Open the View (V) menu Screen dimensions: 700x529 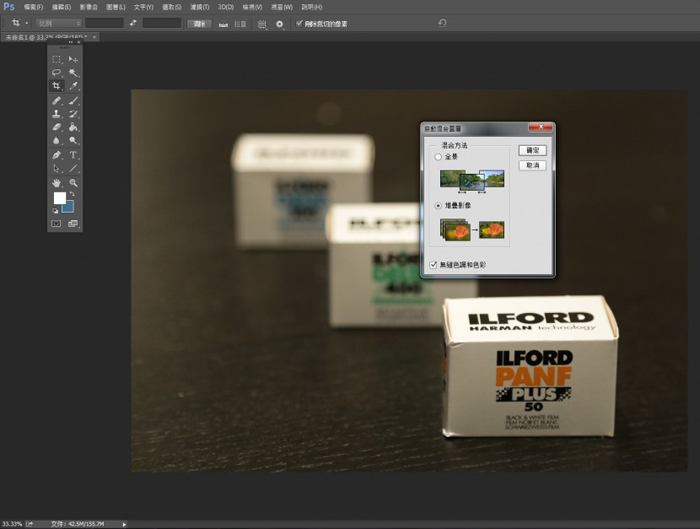pos(252,7)
